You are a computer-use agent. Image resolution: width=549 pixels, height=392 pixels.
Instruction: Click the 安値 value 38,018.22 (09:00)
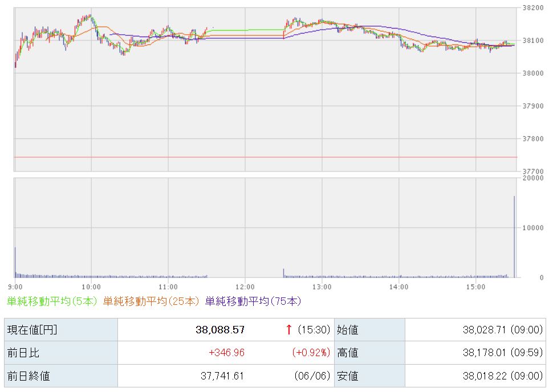pos(503,376)
